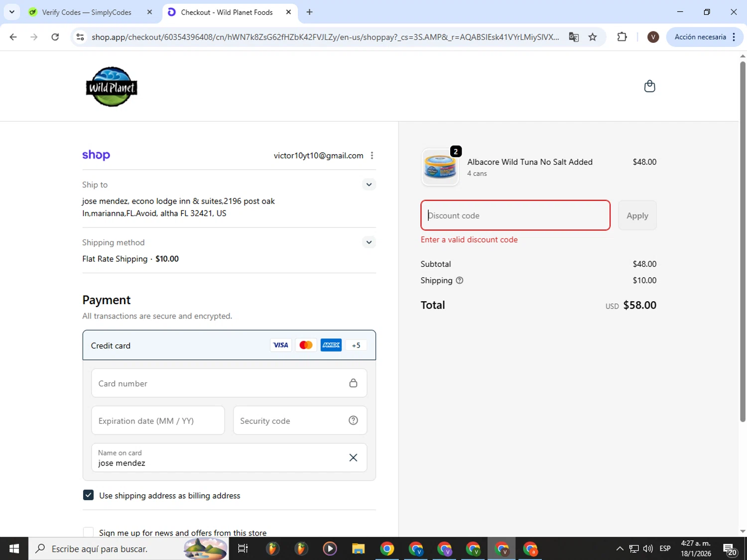
Task: Close the Verify Codes — SimplyCodes tab
Action: [149, 12]
